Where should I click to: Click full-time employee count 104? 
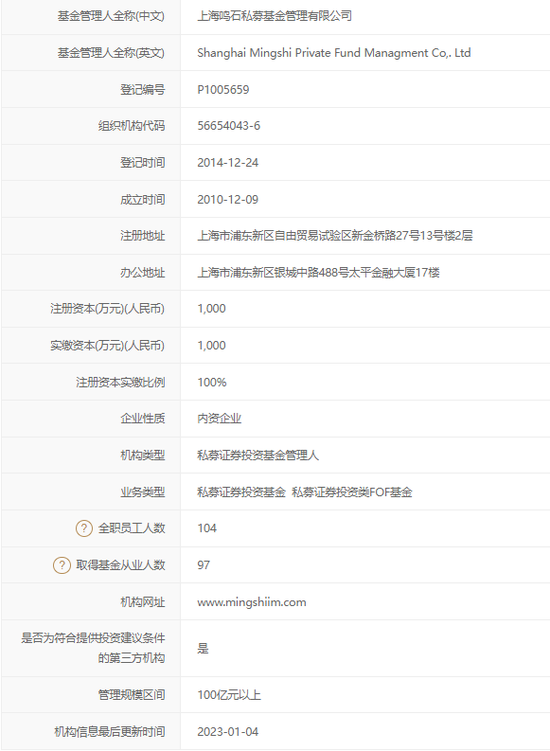click(x=207, y=528)
